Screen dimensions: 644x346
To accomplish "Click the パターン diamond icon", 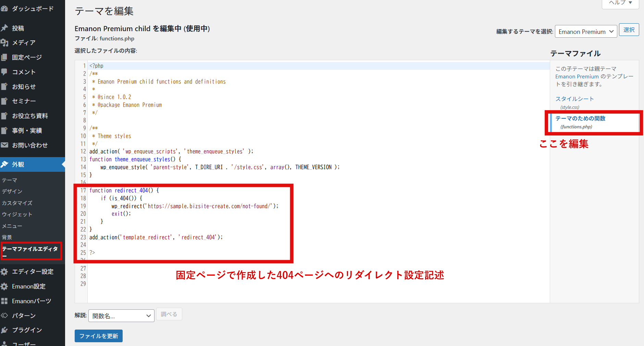I will (x=4, y=316).
